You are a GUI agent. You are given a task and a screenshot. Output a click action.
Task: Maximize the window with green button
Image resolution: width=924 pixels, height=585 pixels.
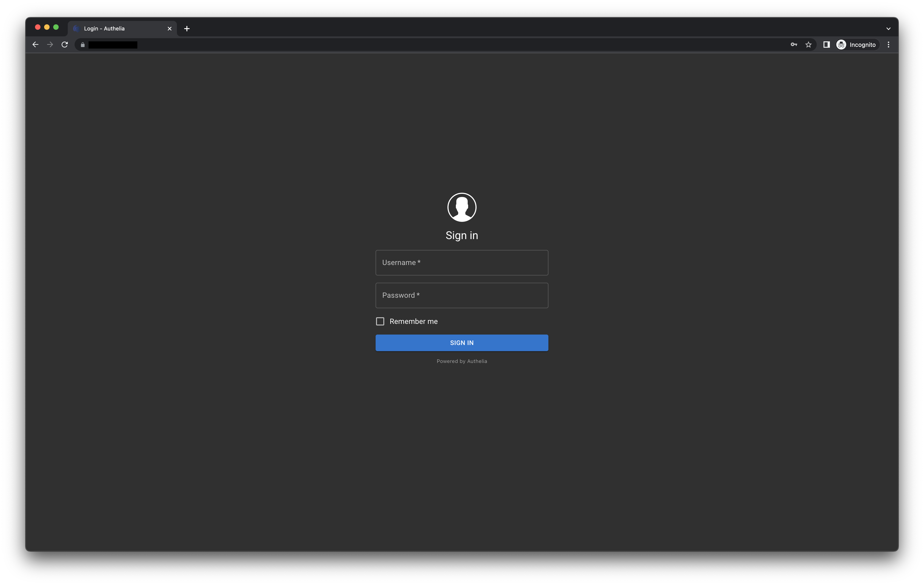click(x=56, y=27)
